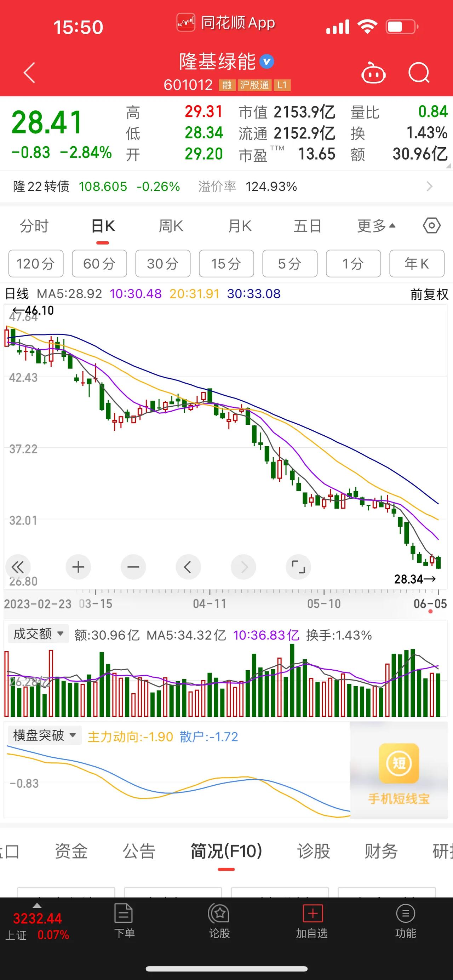Image resolution: width=453 pixels, height=980 pixels.
Task: Move chart right with next arrow
Action: click(x=243, y=567)
